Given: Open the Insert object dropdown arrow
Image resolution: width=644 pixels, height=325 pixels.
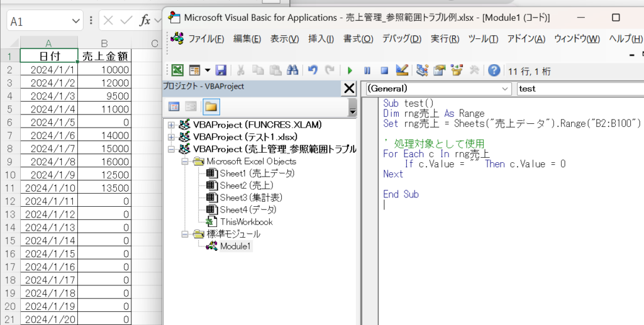Looking at the screenshot, I should click(208, 70).
